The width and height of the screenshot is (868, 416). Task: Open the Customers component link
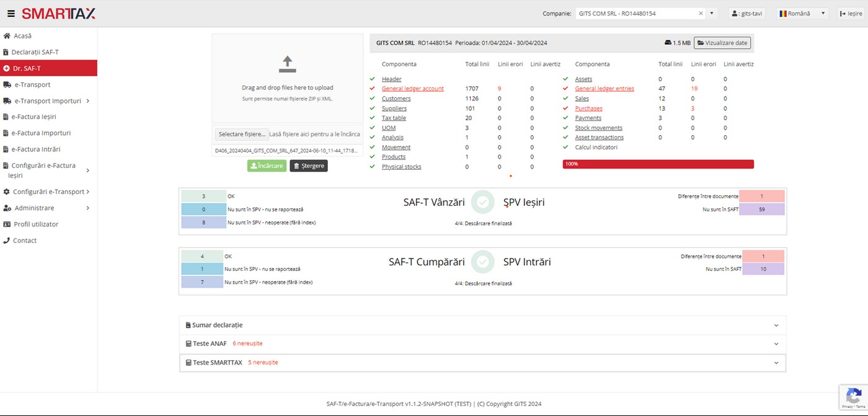coord(396,98)
